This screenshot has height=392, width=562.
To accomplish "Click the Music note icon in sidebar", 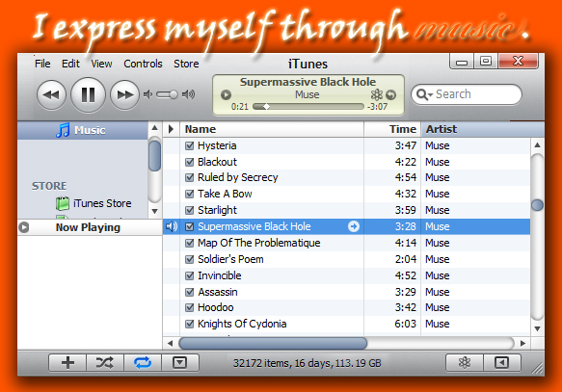I will [63, 130].
